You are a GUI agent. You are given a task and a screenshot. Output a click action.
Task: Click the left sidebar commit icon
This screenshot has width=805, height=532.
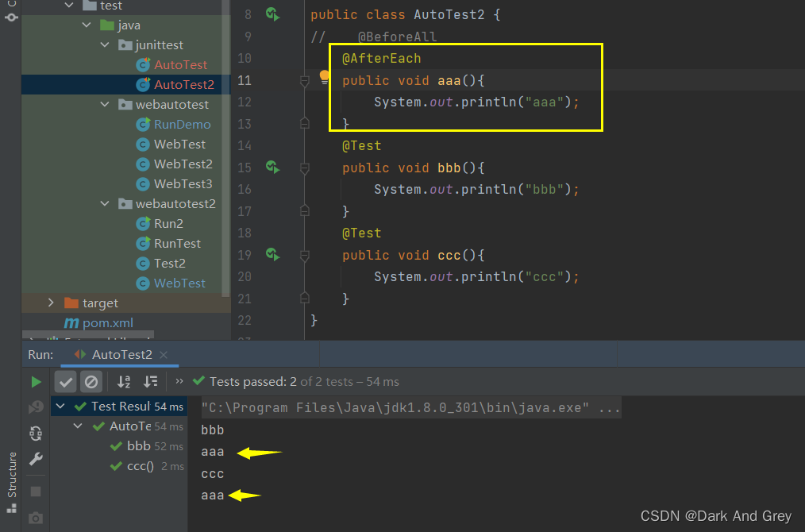[11, 17]
